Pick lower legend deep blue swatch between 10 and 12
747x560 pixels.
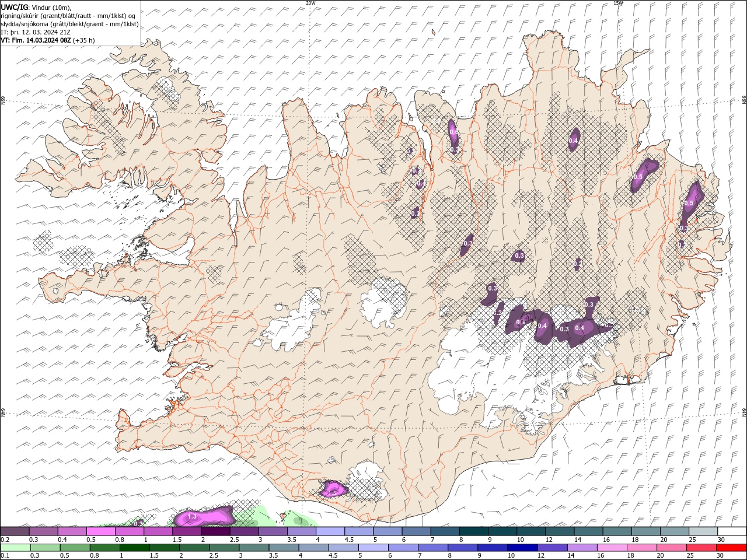coord(523,548)
